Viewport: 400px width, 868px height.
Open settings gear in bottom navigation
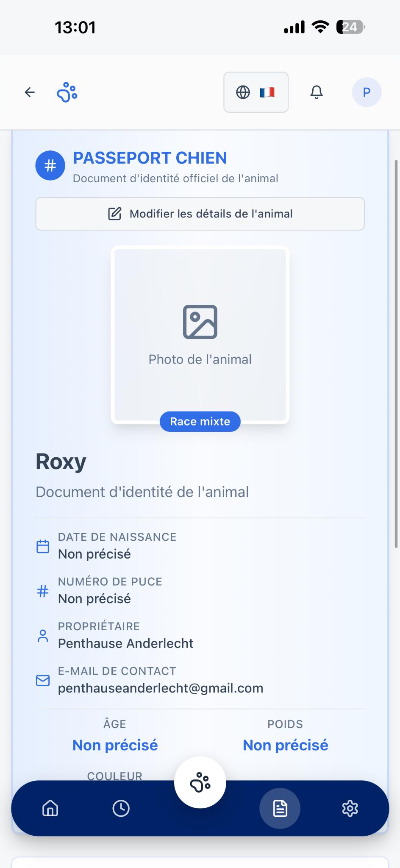coord(350,808)
